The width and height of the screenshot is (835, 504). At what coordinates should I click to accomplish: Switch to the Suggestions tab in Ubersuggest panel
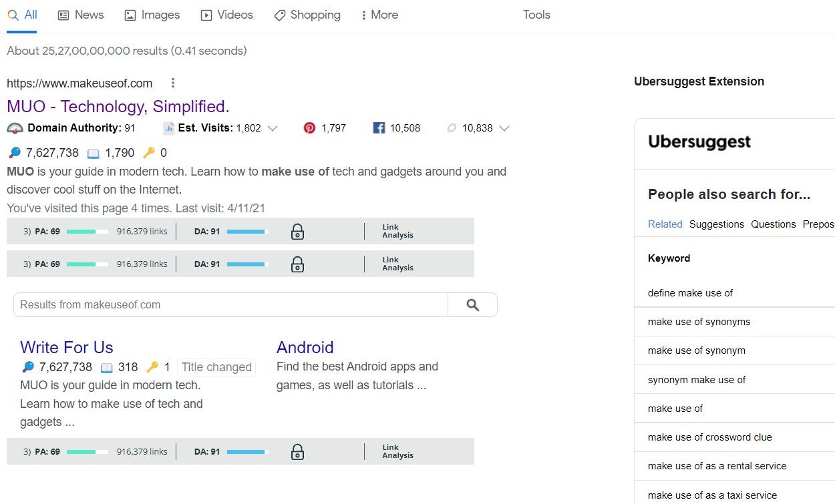pyautogui.click(x=716, y=224)
